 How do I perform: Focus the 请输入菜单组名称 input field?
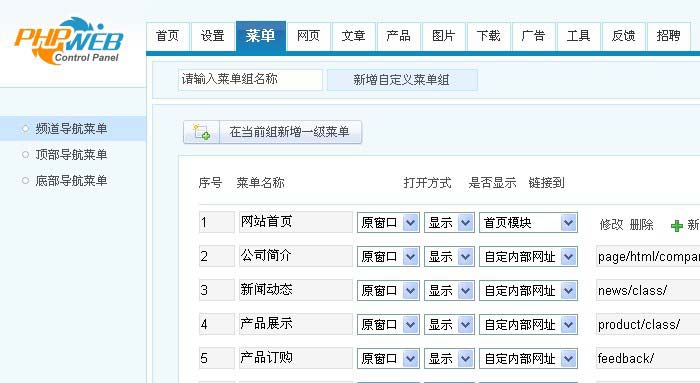tap(250, 79)
